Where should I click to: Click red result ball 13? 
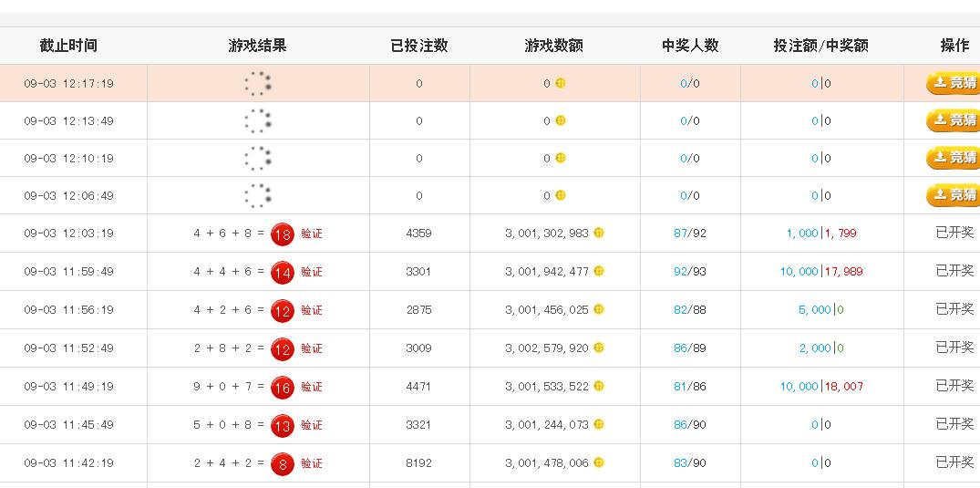283,425
